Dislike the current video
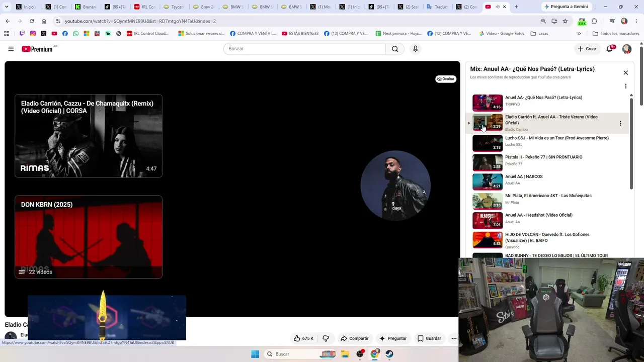This screenshot has height=362, width=644. pos(326,338)
